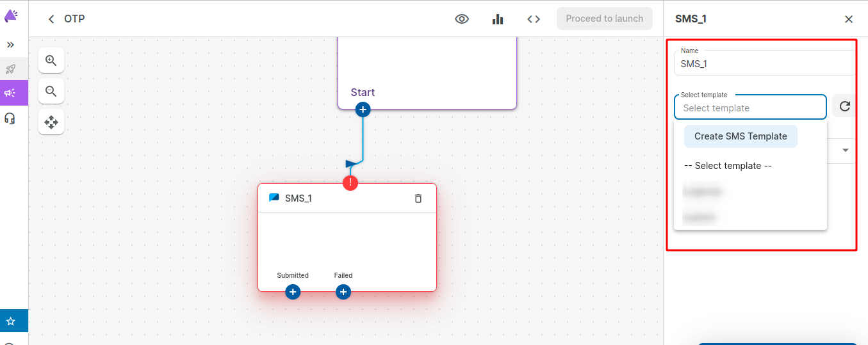This screenshot has width=868, height=345.
Task: Refresh the template list
Action: coord(844,106)
